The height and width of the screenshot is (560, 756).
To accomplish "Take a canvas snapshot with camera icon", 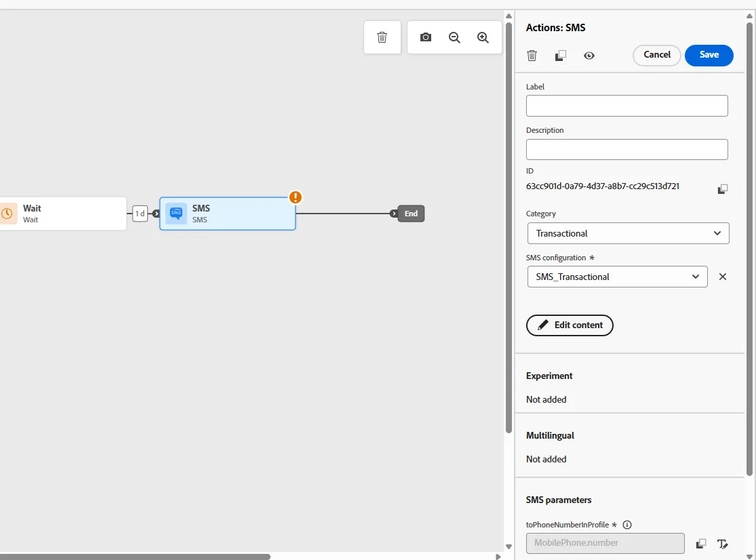I will coord(425,37).
